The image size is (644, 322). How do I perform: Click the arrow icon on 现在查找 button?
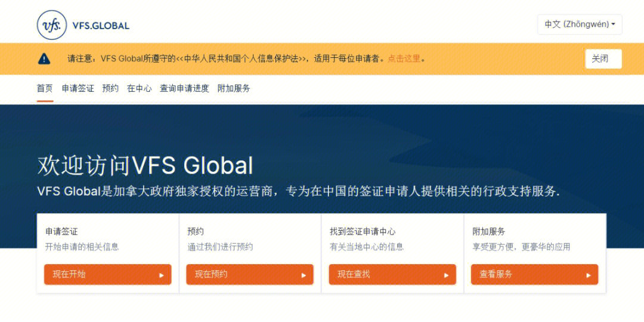pyautogui.click(x=446, y=275)
